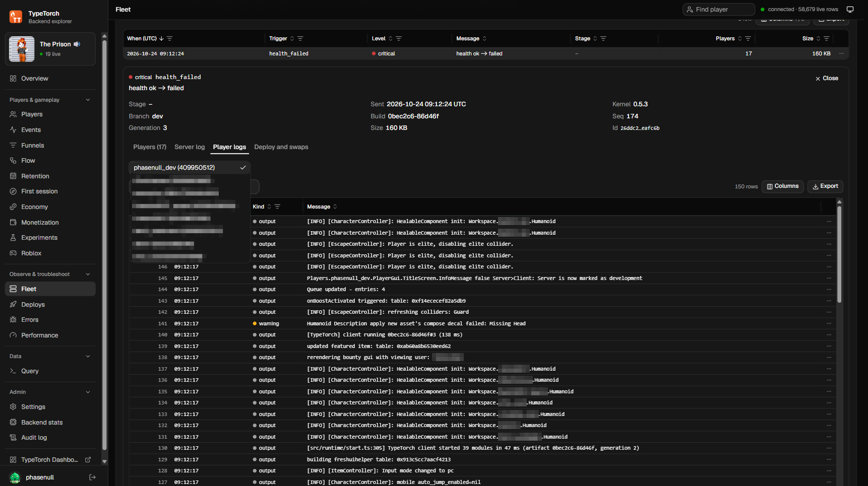This screenshot has width=868, height=486.
Task: Switch to Deploy and swaps tab
Action: coord(281,147)
